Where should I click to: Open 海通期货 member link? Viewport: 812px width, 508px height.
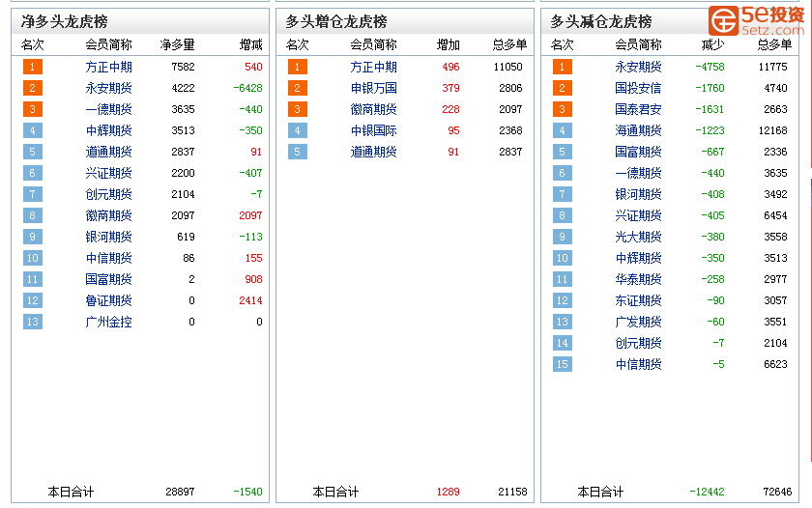coord(638,130)
